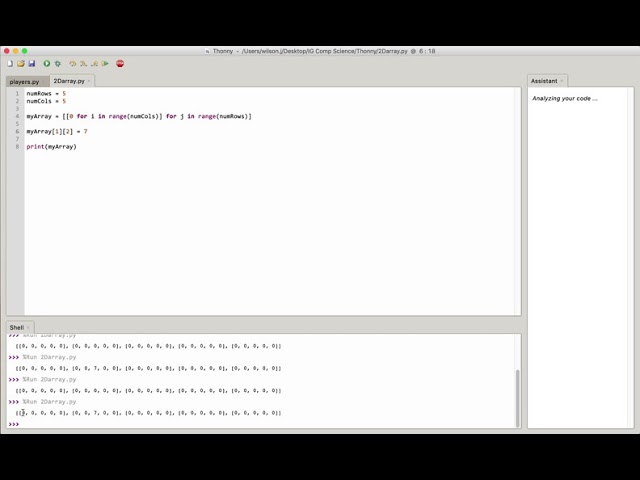The image size is (640, 480).
Task: Click the Thonny window title text
Action: coord(324,51)
